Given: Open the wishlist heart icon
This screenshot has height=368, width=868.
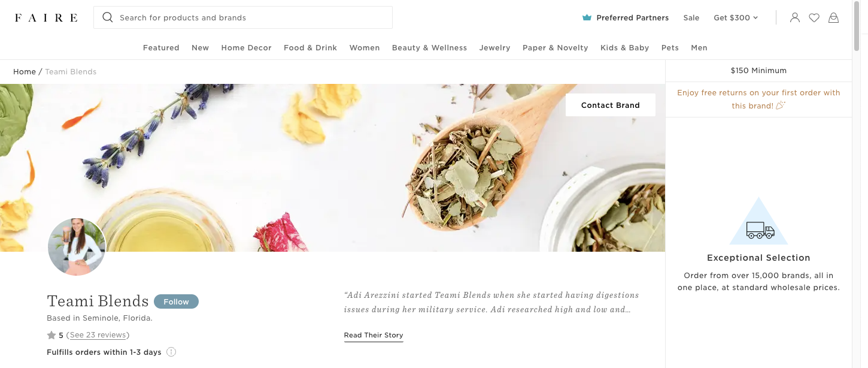Looking at the screenshot, I should (814, 18).
